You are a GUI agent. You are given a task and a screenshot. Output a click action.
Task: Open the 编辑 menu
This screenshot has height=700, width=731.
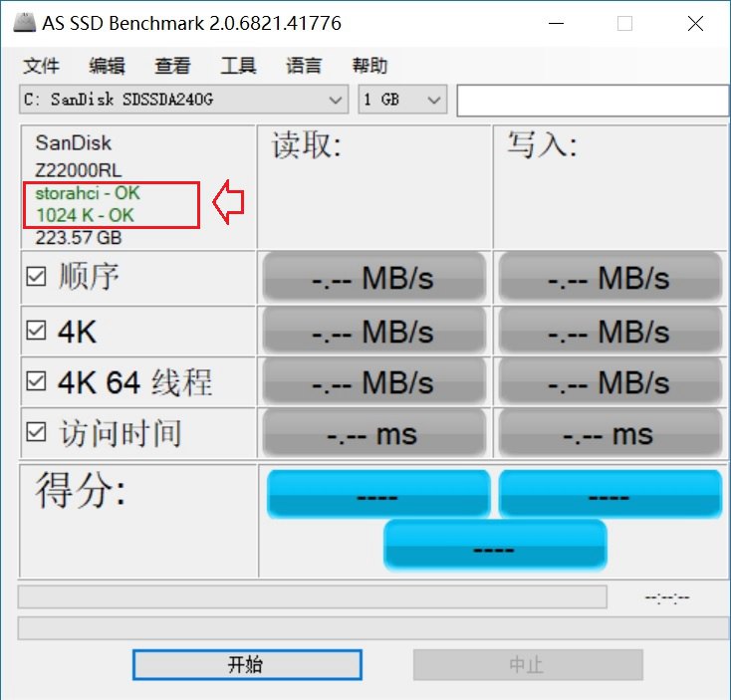tap(107, 66)
